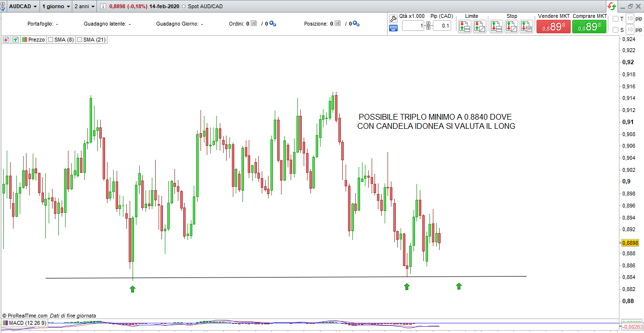Enable the T target checkbox

(615, 19)
